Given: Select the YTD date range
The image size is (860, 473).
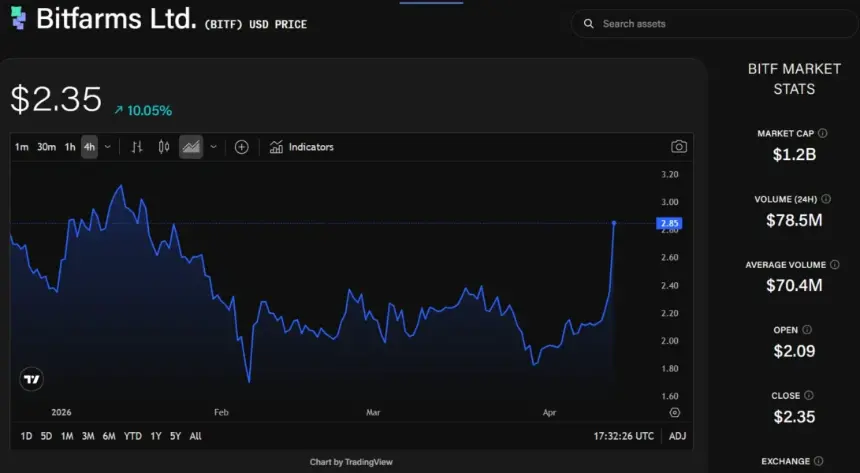Looking at the screenshot, I should click(133, 436).
